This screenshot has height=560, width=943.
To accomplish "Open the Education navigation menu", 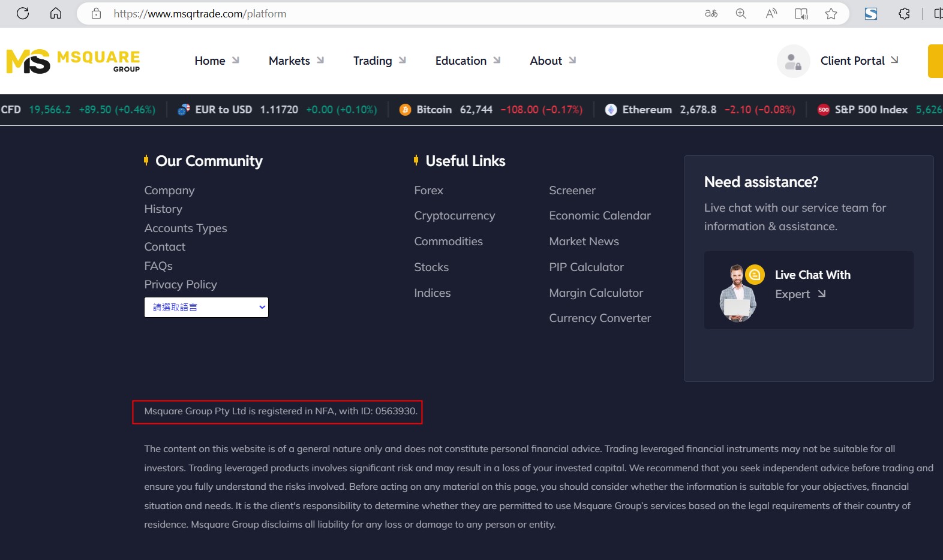I will [x=467, y=61].
